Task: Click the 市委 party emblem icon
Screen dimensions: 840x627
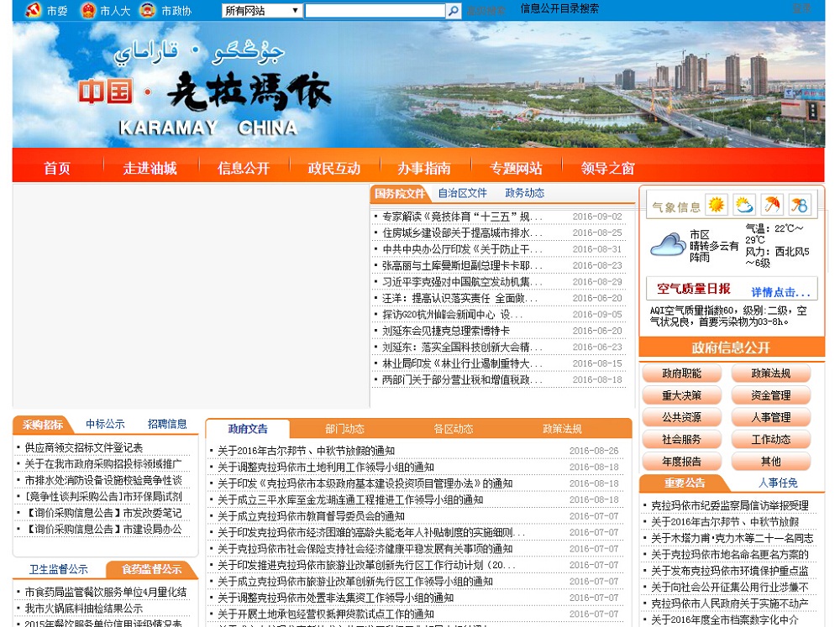Action: [x=34, y=9]
